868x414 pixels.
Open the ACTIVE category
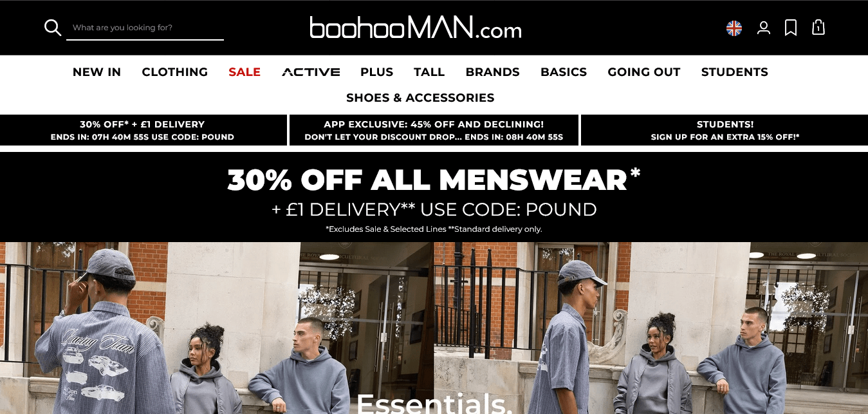pyautogui.click(x=311, y=72)
